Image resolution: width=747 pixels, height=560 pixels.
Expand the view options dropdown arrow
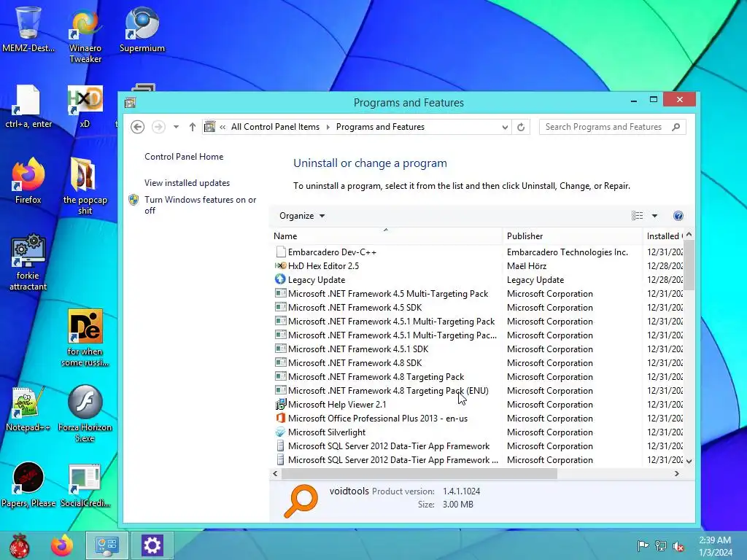coord(654,216)
